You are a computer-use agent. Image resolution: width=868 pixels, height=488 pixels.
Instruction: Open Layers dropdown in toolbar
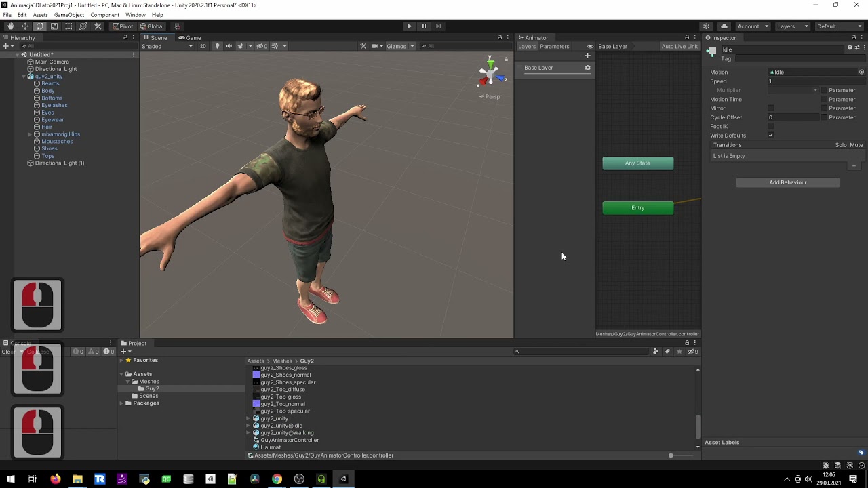[792, 26]
